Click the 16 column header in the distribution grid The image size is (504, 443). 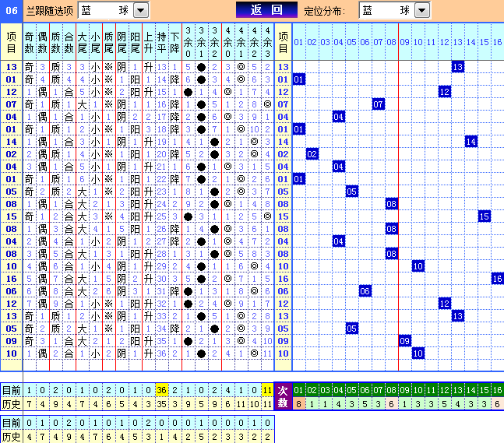tap(497, 42)
